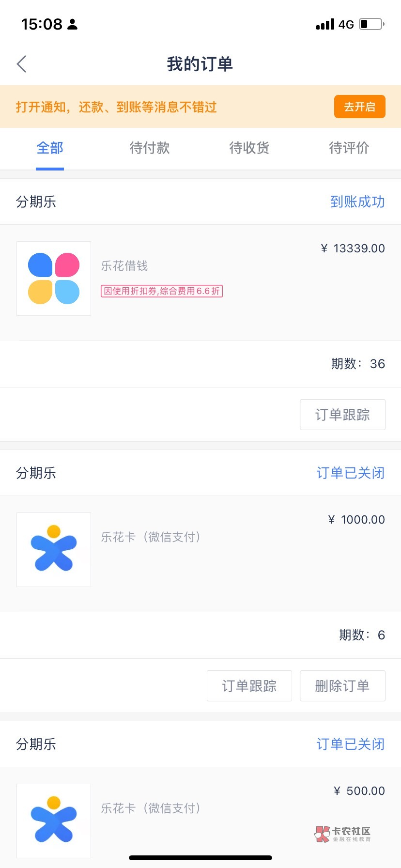401x868 pixels.
Task: Switch to the 待付款 tab
Action: click(x=150, y=148)
